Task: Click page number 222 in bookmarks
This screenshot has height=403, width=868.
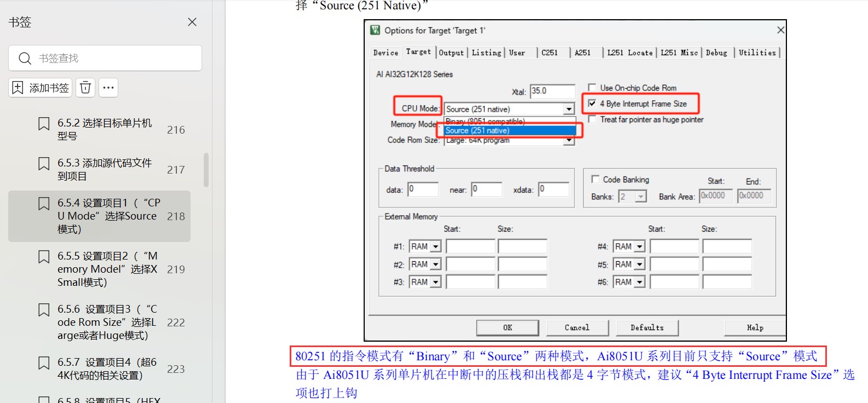Action: (176, 323)
